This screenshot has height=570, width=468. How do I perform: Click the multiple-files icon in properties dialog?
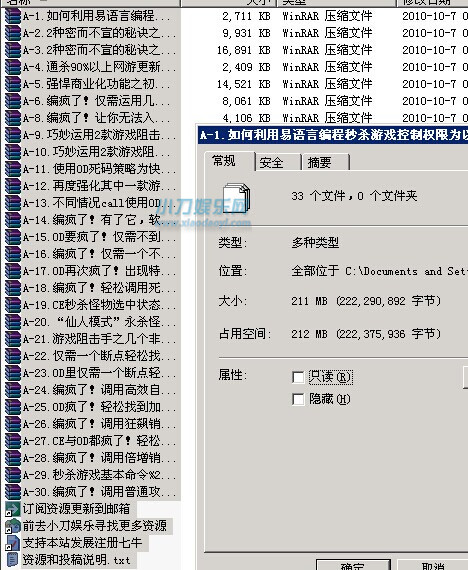[x=236, y=198]
